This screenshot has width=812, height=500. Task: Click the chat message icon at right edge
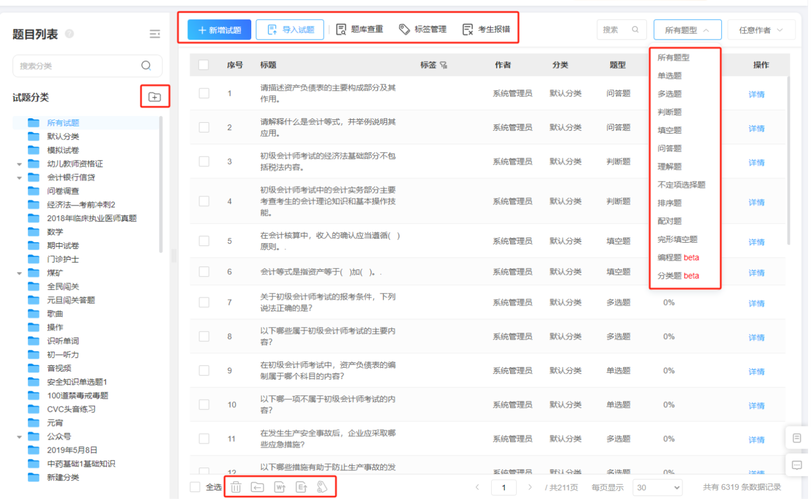pos(796,464)
